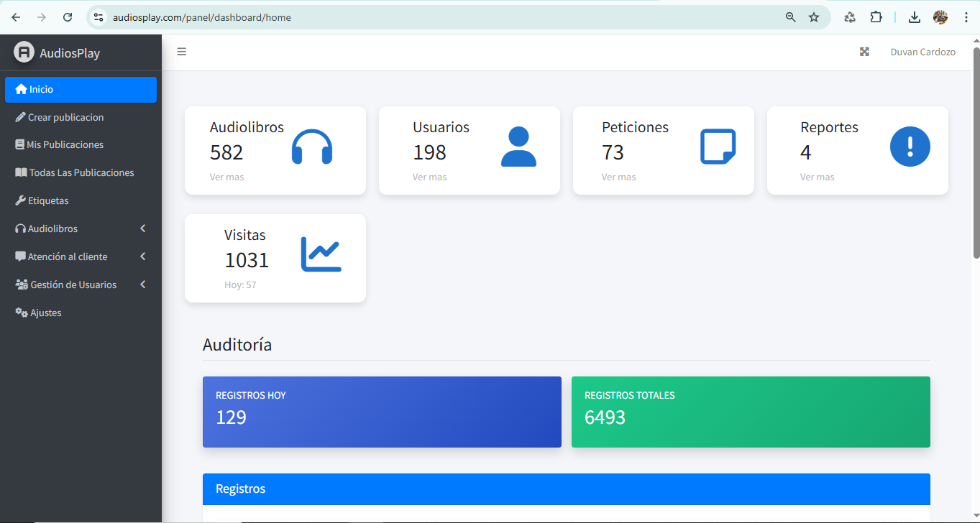Open the Duvan Cardozo user menu
The image size is (980, 523).
922,52
